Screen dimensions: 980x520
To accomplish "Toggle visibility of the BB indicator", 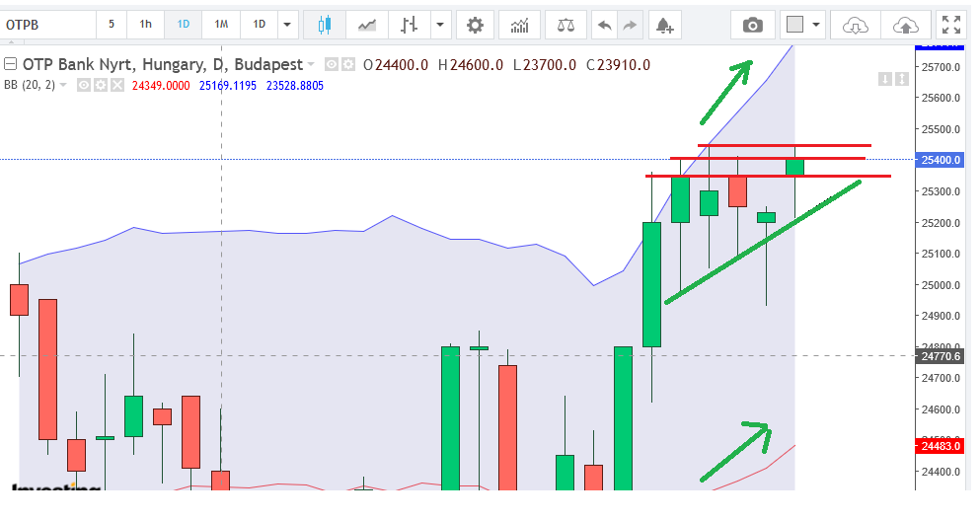I will [84, 86].
